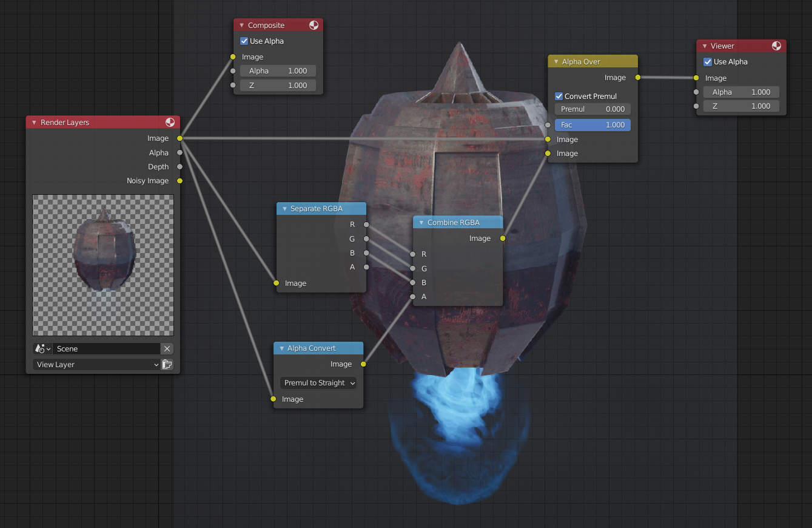Click Combine RGBA's A input socket
The image size is (812, 528).
[x=413, y=297]
